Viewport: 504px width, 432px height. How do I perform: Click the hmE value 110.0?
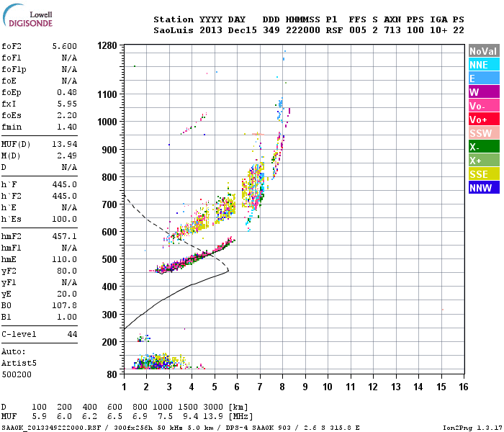coord(65,259)
